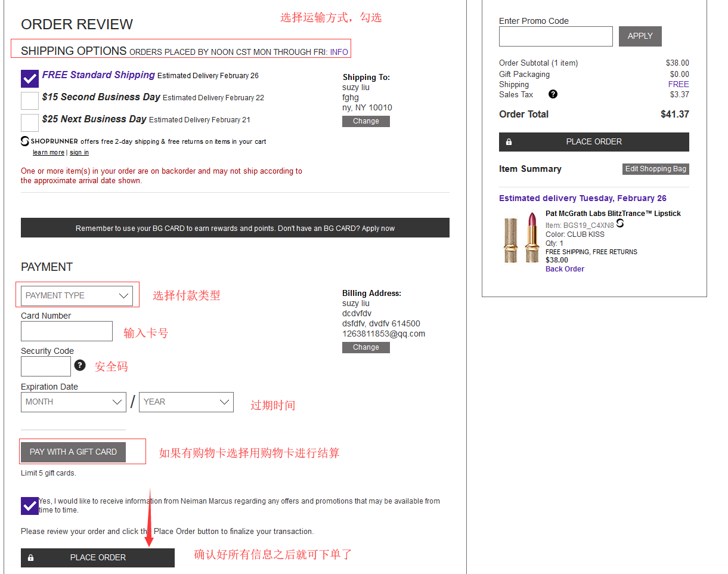
Task: Open the shipping options INFO link
Action: tap(339, 52)
